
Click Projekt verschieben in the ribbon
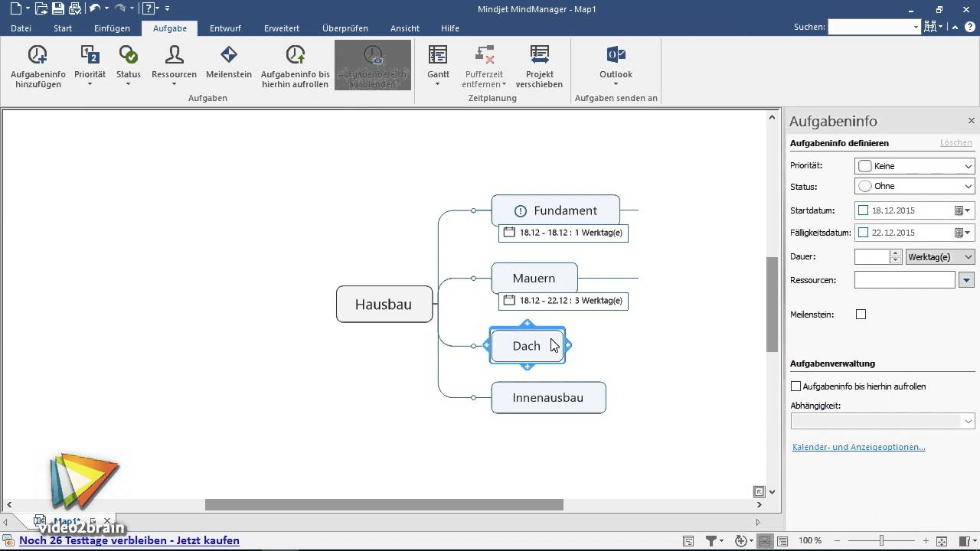coord(539,66)
